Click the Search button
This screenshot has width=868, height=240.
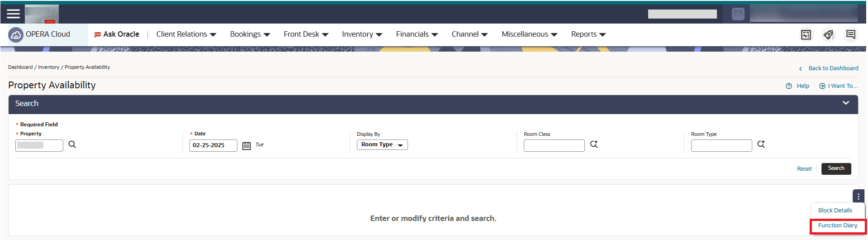click(x=836, y=168)
